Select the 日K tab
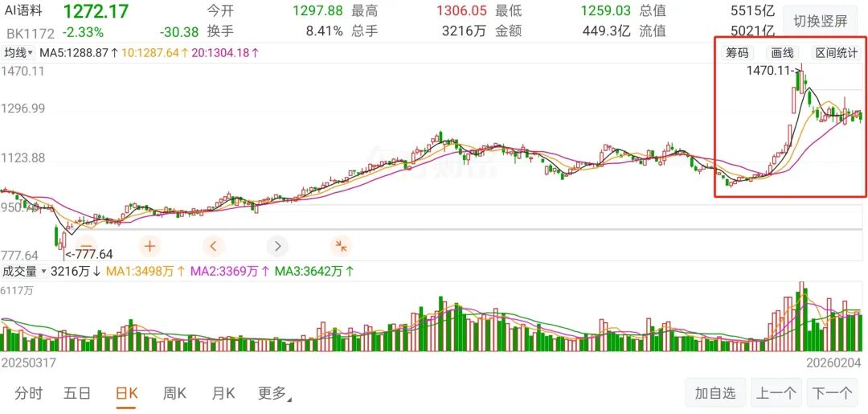The width and height of the screenshot is (868, 414). click(127, 393)
